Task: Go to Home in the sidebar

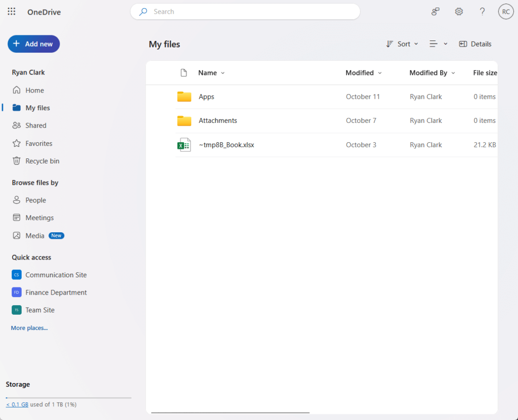Action: tap(35, 90)
